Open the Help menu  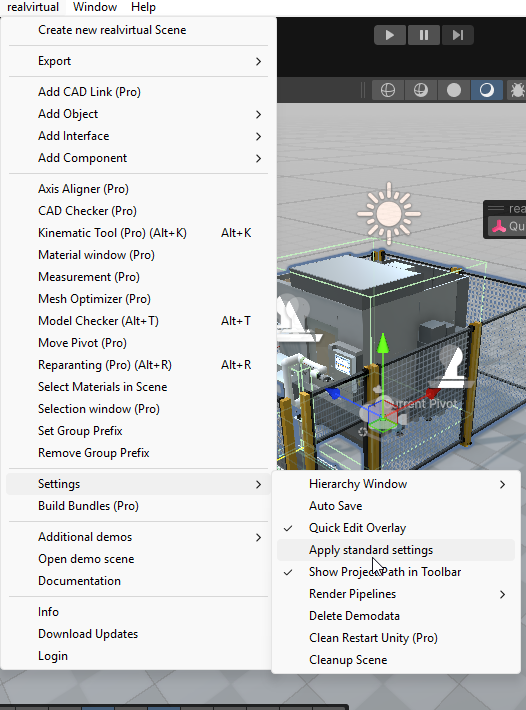143,7
